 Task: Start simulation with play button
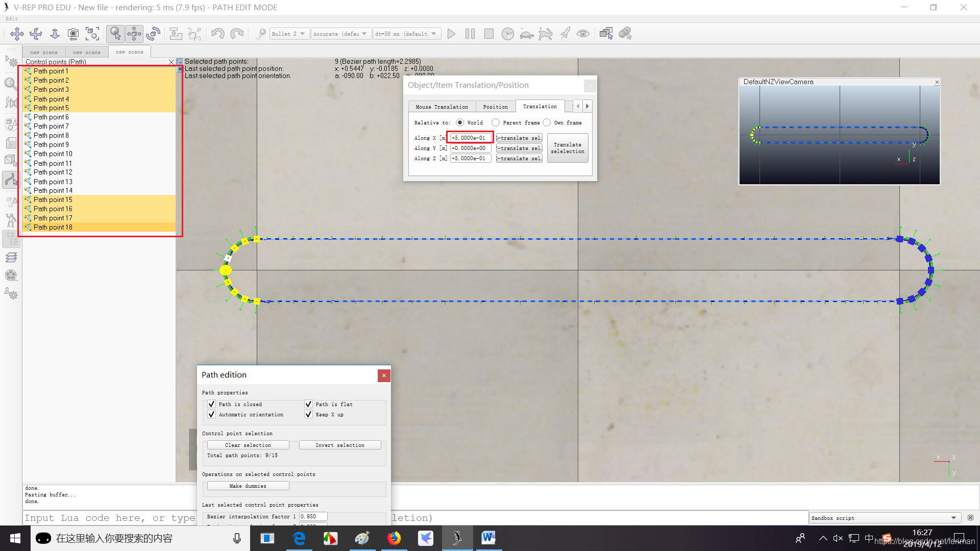pyautogui.click(x=451, y=34)
